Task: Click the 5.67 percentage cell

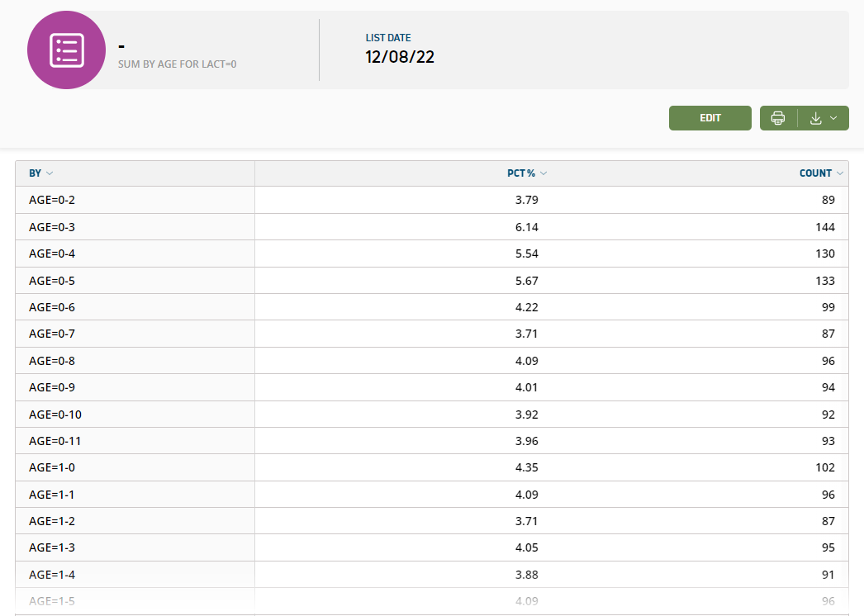Action: click(526, 281)
